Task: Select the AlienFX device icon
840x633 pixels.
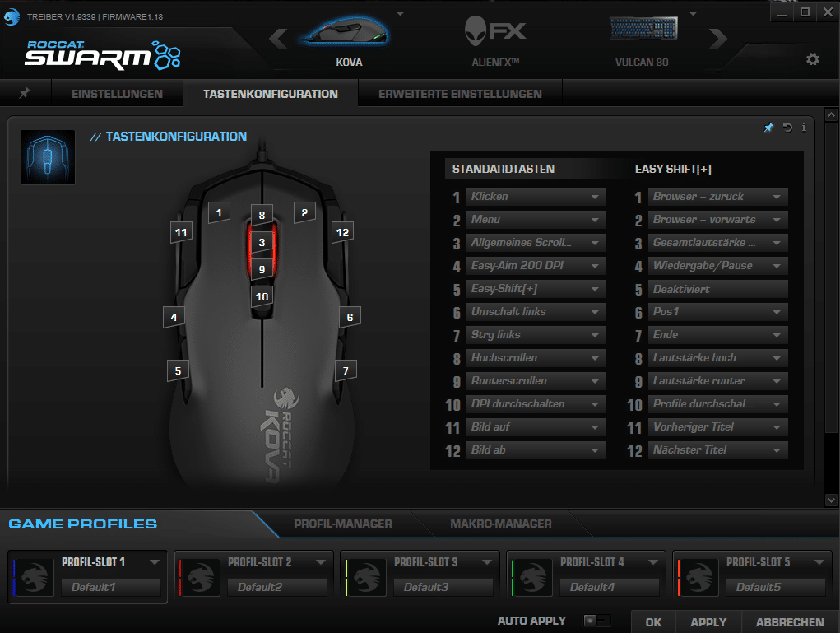Action: point(496,33)
